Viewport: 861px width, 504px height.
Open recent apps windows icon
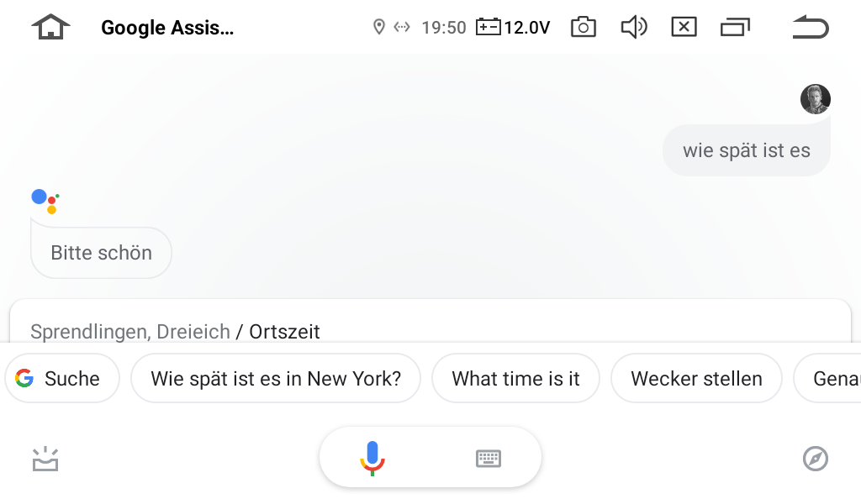coord(735,27)
